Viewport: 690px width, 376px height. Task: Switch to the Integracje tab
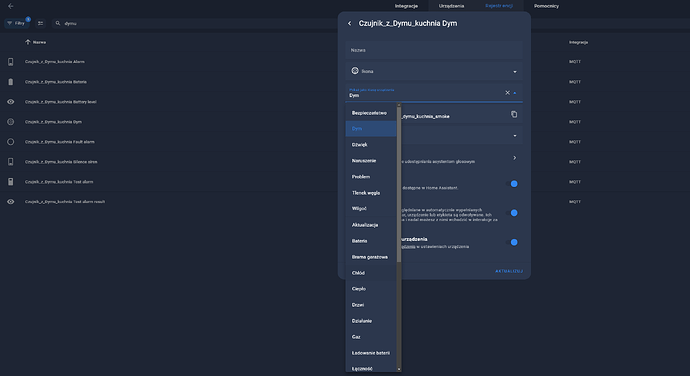(406, 6)
